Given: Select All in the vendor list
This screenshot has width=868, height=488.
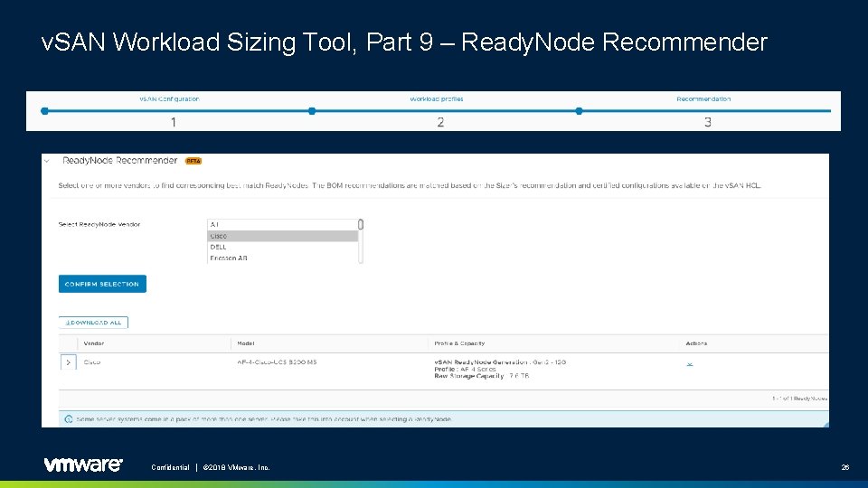Looking at the screenshot, I should coord(282,225).
